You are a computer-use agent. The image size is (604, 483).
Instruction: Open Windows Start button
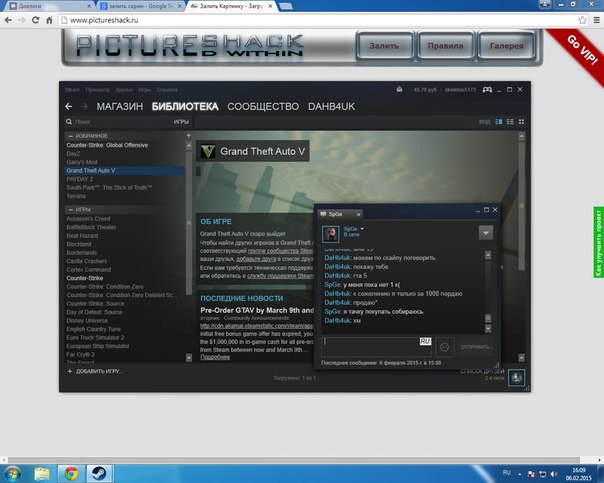12,473
